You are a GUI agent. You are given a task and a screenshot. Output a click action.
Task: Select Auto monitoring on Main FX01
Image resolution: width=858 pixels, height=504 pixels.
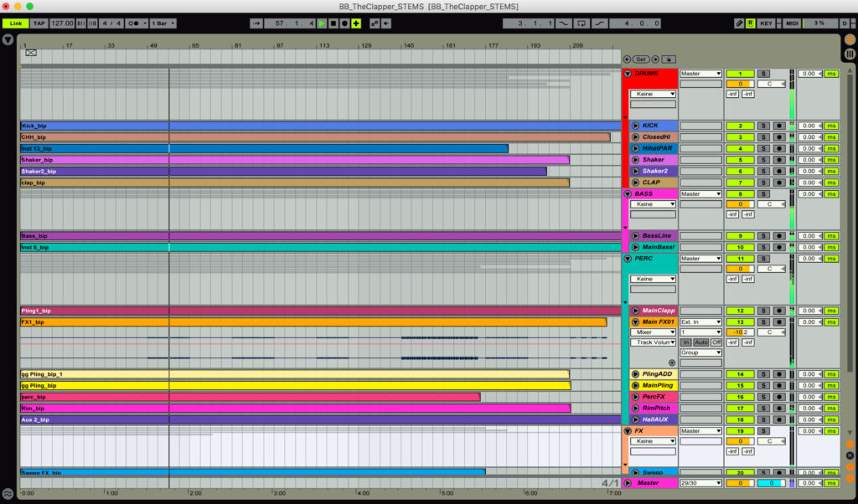pos(701,342)
